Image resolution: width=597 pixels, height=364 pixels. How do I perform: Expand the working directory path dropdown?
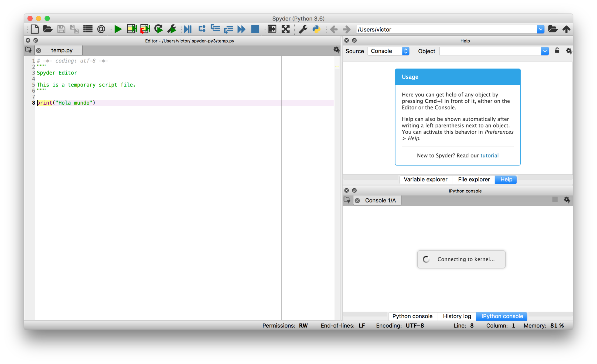pyautogui.click(x=540, y=29)
